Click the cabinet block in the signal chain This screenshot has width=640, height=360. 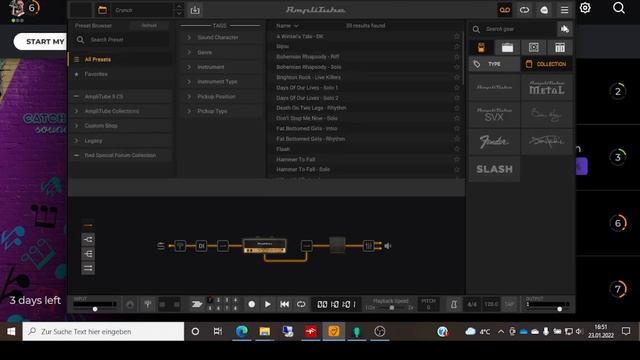tap(337, 245)
